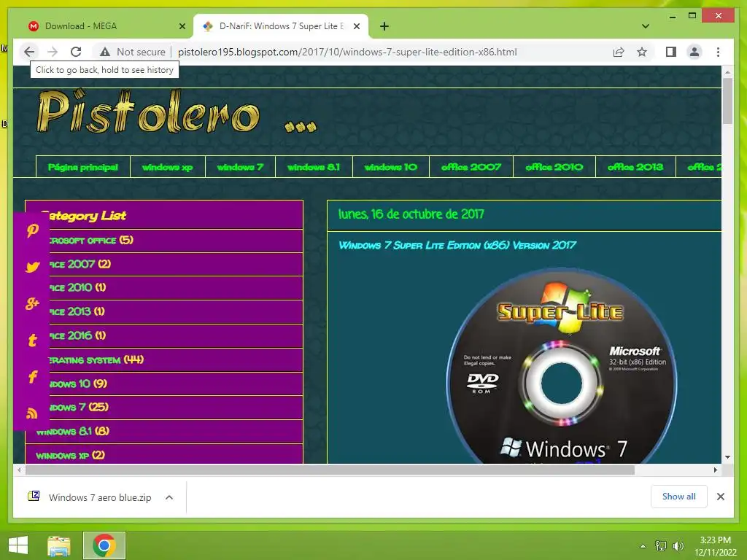
Task: Open the windows xp menu item
Action: click(168, 167)
